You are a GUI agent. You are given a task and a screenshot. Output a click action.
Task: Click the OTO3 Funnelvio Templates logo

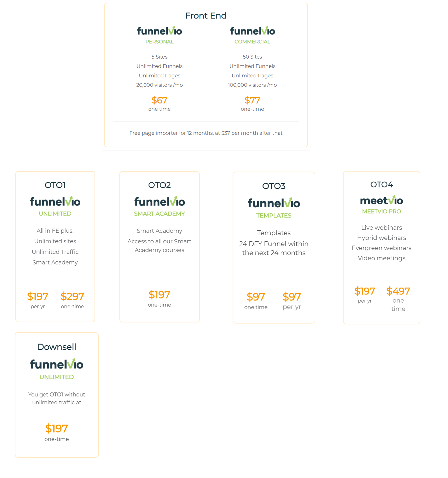coord(274,203)
